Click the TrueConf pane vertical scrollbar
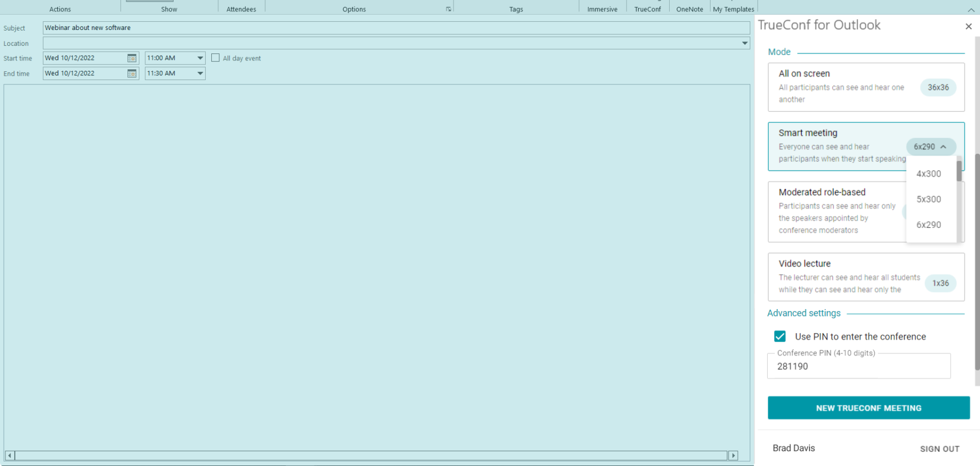Image resolution: width=980 pixels, height=466 pixels. point(977,262)
